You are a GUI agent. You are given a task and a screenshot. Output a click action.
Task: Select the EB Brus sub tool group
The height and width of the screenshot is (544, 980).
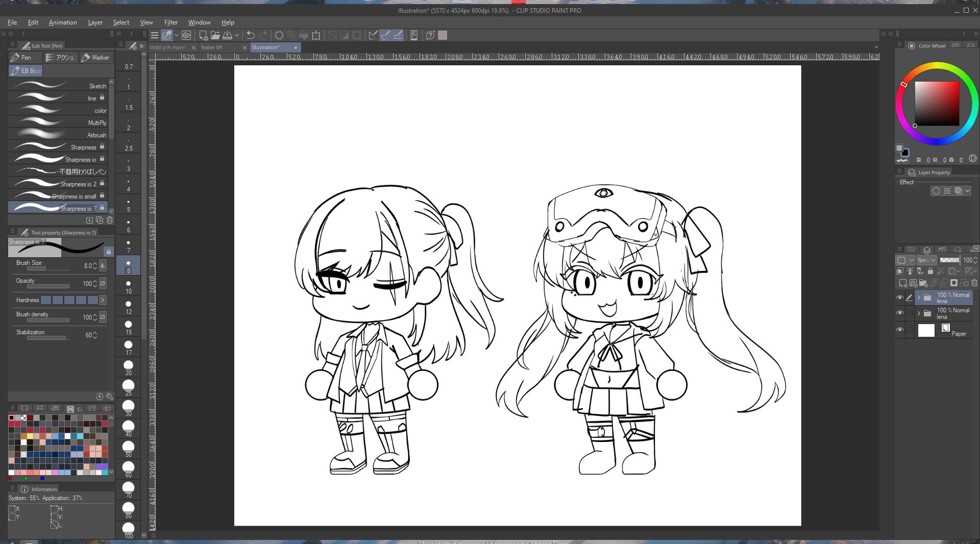click(x=26, y=71)
